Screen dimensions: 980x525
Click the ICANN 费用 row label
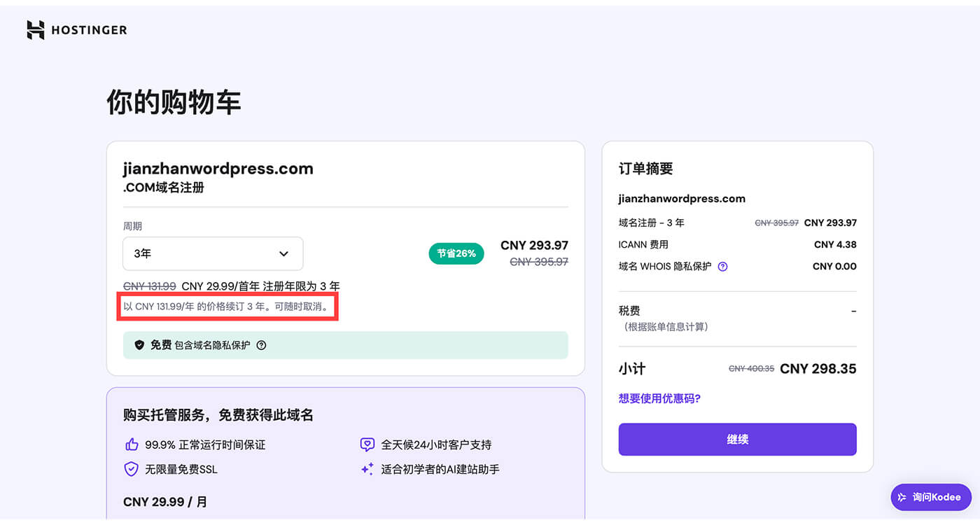pos(643,244)
